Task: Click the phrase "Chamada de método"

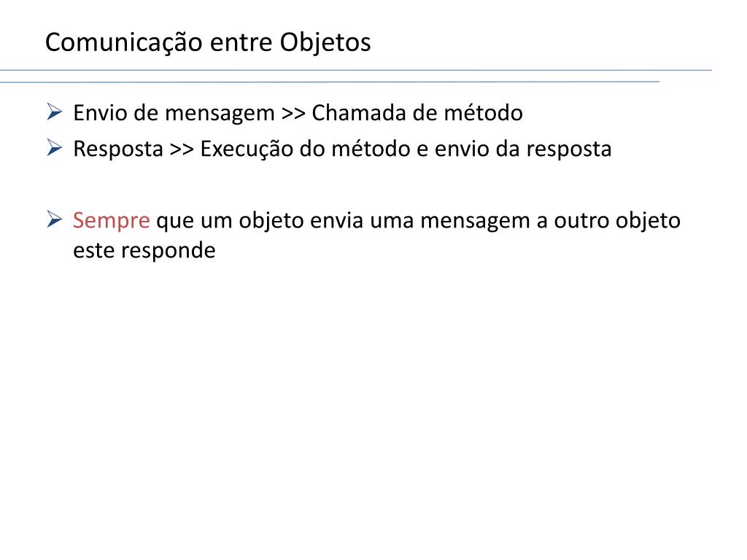Action: [x=417, y=113]
